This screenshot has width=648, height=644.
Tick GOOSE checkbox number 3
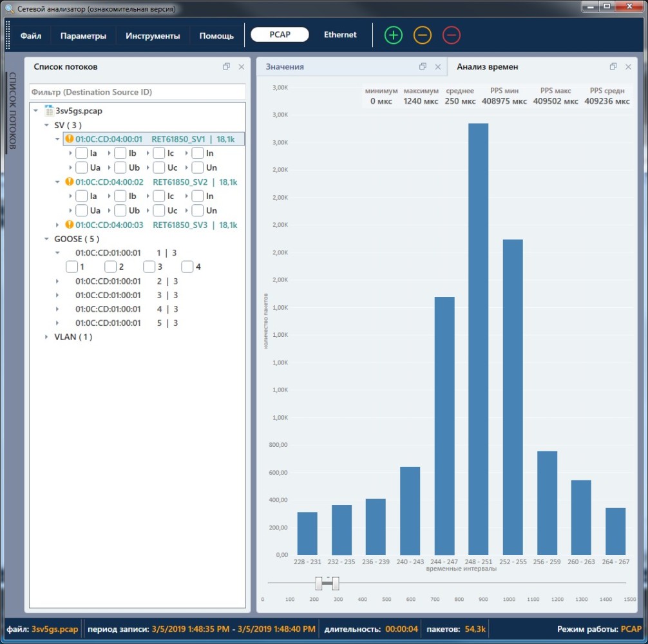149,267
